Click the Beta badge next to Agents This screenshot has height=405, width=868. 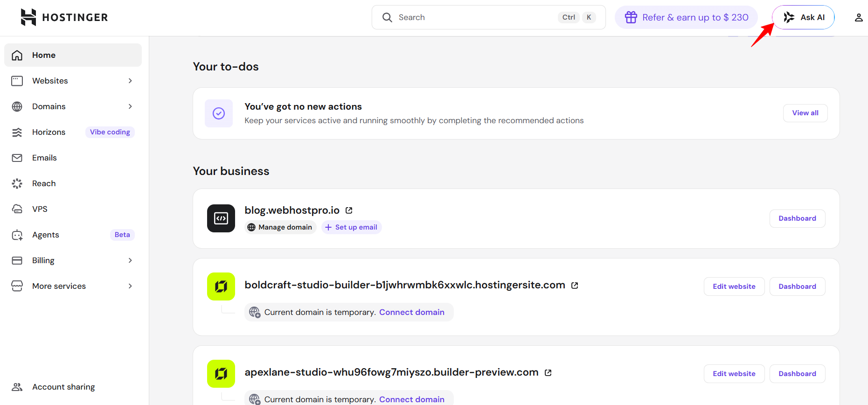(x=122, y=235)
